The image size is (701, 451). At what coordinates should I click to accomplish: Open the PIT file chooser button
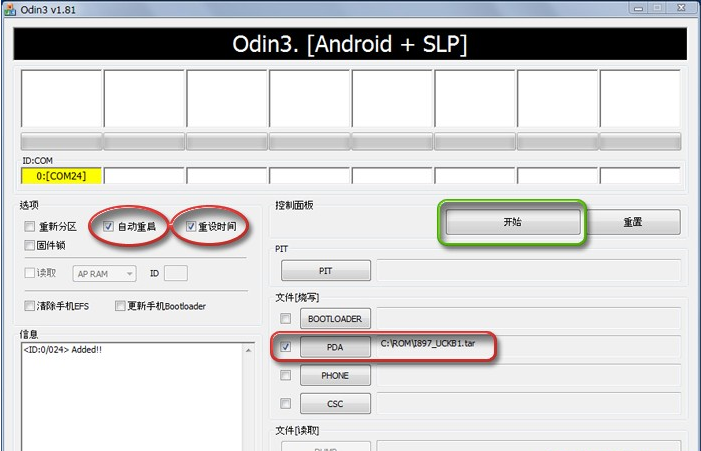tap(326, 270)
